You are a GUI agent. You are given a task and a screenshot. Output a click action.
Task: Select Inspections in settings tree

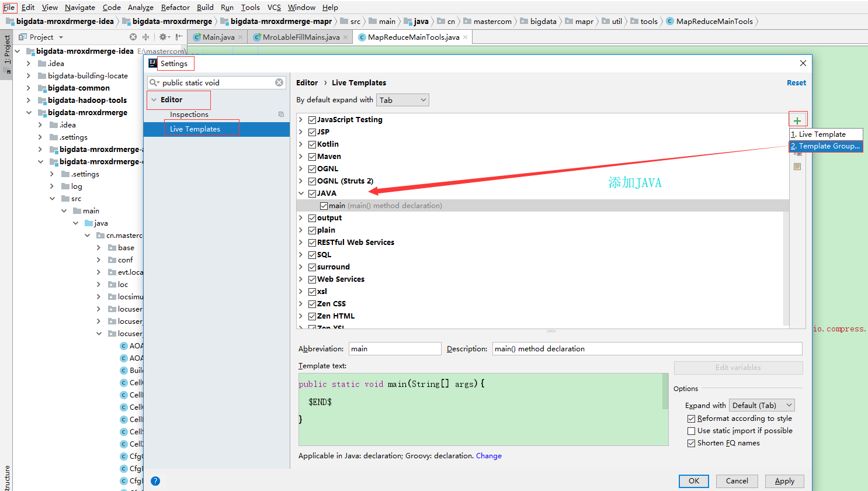click(x=189, y=115)
